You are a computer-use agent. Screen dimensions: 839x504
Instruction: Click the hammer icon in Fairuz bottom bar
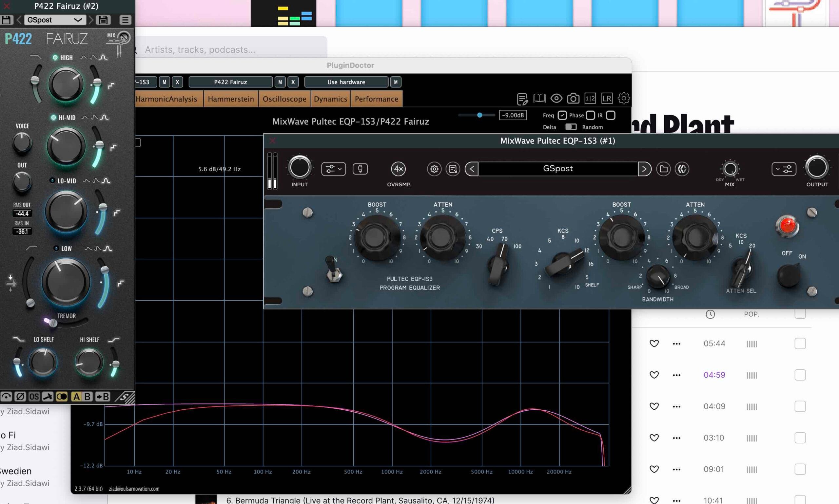(x=48, y=396)
